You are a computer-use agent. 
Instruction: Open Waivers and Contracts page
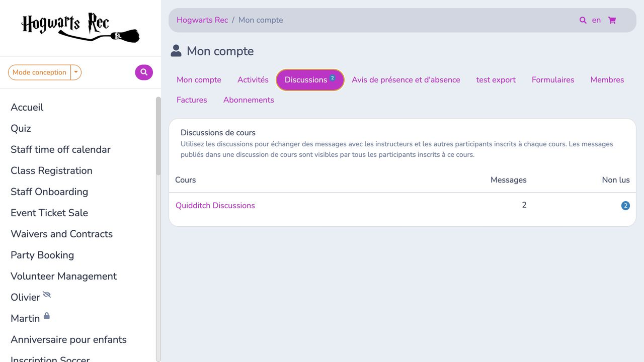pos(61,234)
